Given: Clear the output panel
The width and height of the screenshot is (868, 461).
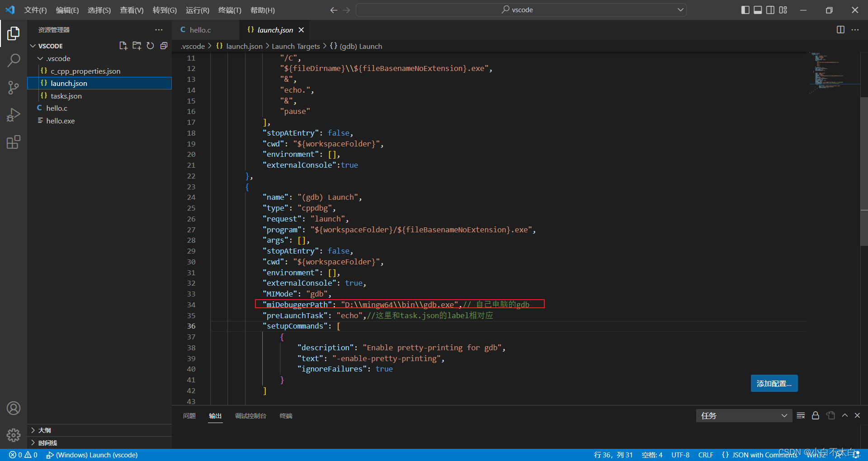Looking at the screenshot, I should (x=801, y=415).
